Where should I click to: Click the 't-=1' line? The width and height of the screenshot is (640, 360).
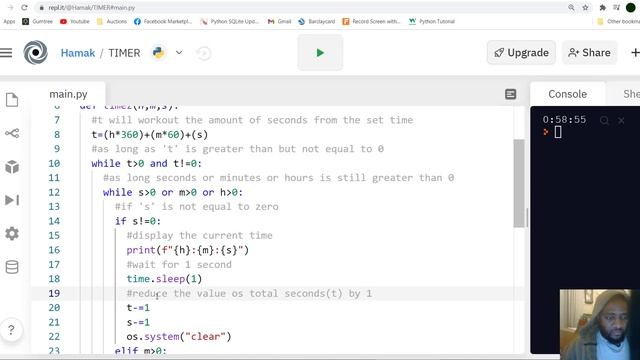click(x=138, y=308)
